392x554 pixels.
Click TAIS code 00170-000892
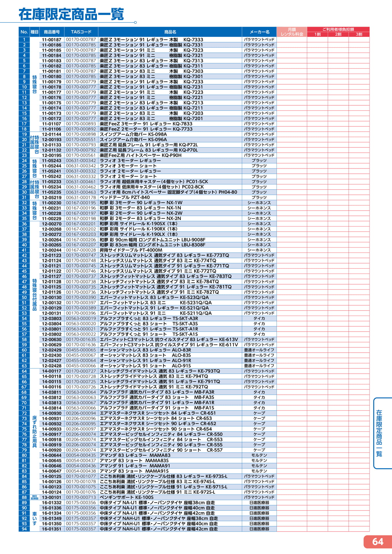click(81, 129)
